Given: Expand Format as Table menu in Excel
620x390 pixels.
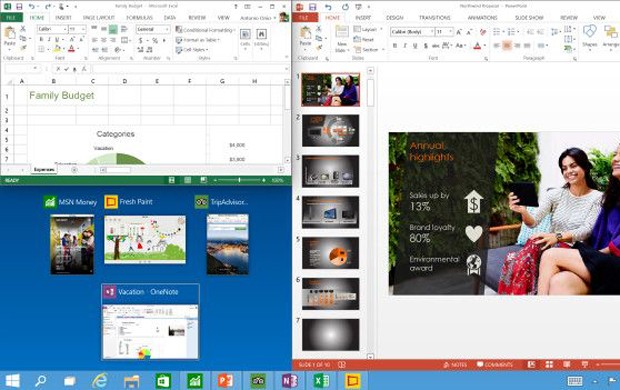Looking at the screenshot, I should tap(198, 40).
